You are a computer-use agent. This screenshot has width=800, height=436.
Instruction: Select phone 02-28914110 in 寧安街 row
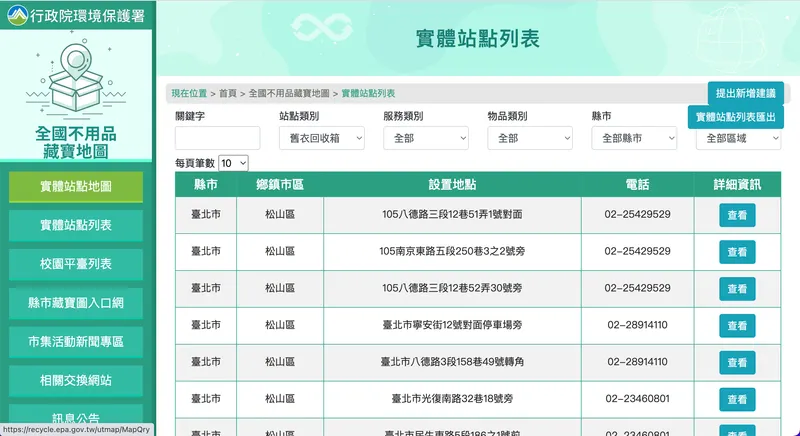coord(637,325)
